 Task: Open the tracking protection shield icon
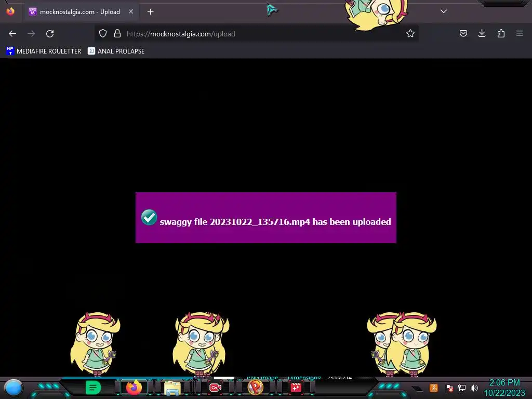point(103,34)
